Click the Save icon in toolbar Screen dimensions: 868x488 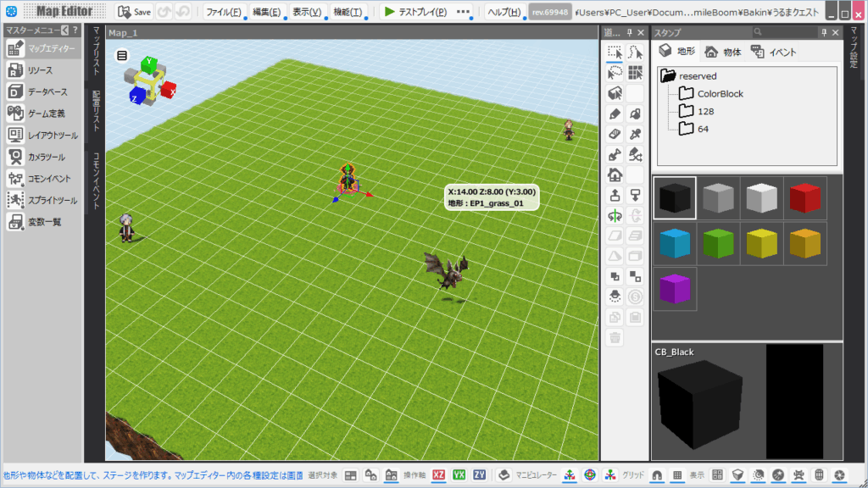click(x=134, y=12)
